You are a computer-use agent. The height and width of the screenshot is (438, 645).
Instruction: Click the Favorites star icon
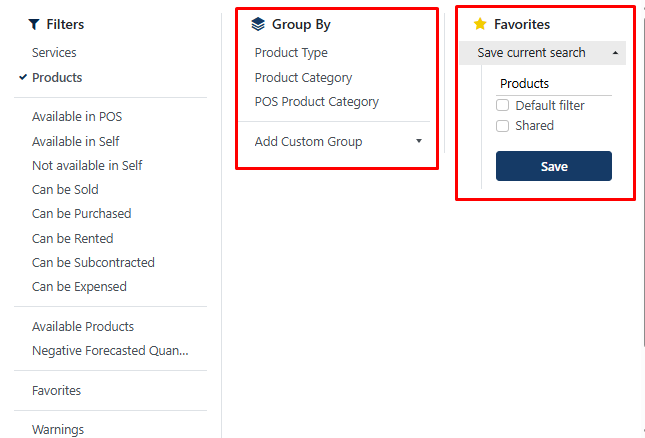click(x=480, y=24)
